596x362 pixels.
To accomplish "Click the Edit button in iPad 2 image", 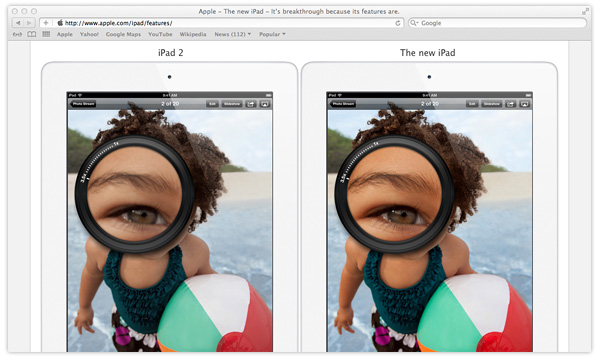I will 212,104.
